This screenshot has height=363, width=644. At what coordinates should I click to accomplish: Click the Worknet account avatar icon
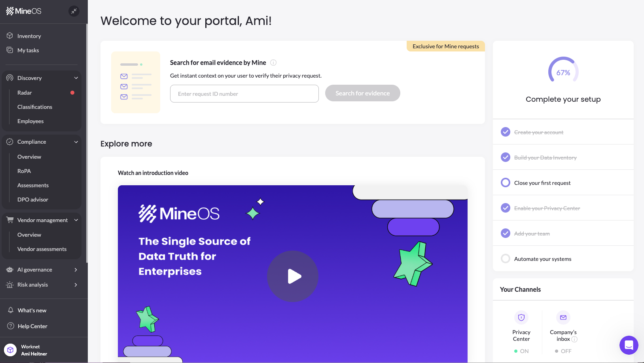click(x=10, y=350)
